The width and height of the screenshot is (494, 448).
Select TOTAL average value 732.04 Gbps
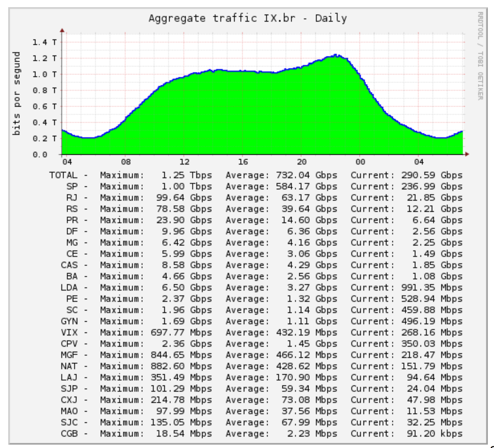(306, 175)
